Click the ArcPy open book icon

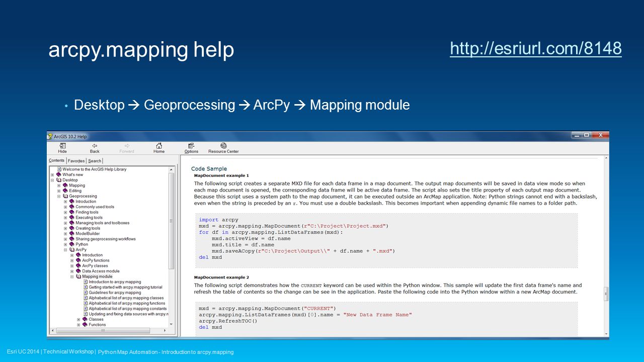point(72,250)
